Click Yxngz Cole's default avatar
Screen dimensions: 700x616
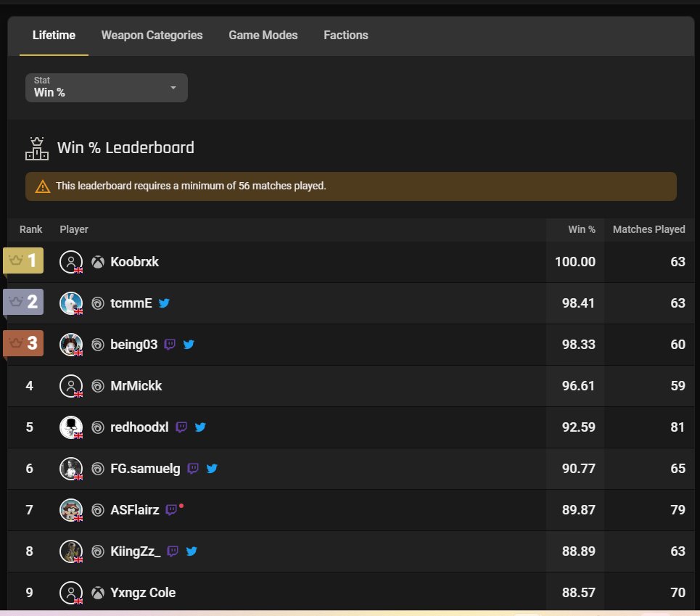click(x=71, y=593)
